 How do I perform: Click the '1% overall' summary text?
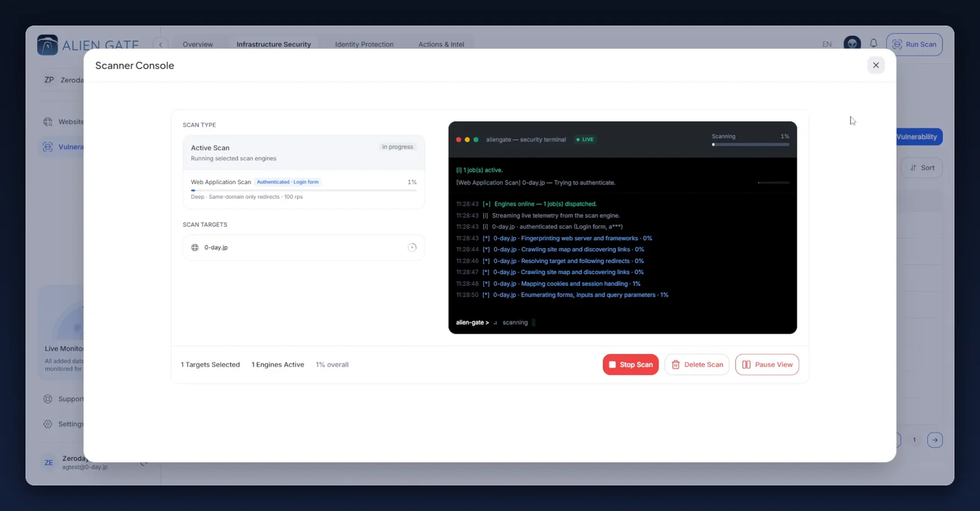(x=332, y=365)
